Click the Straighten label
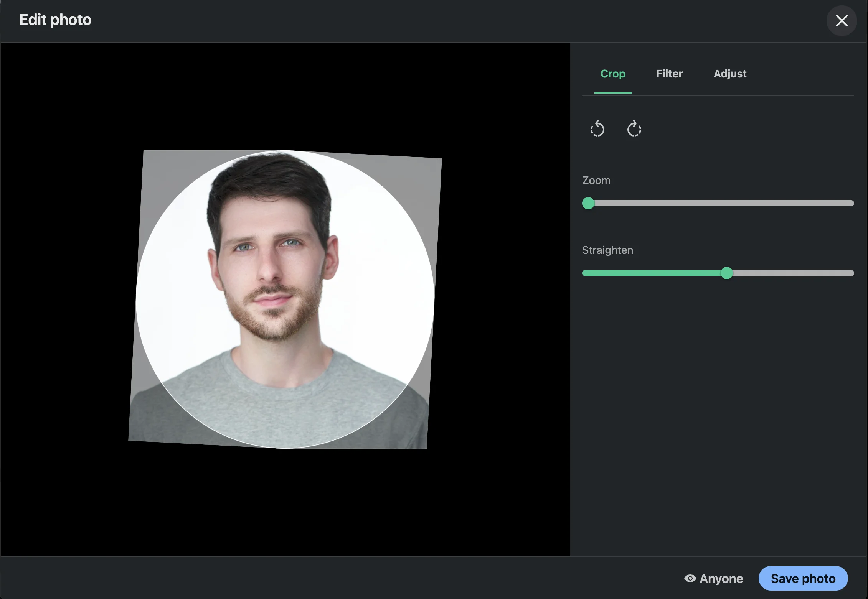This screenshot has width=868, height=599. (x=607, y=250)
